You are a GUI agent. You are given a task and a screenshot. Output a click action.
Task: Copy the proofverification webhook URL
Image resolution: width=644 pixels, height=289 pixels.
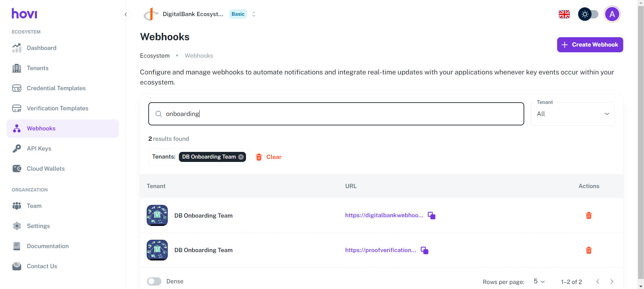pyautogui.click(x=425, y=250)
